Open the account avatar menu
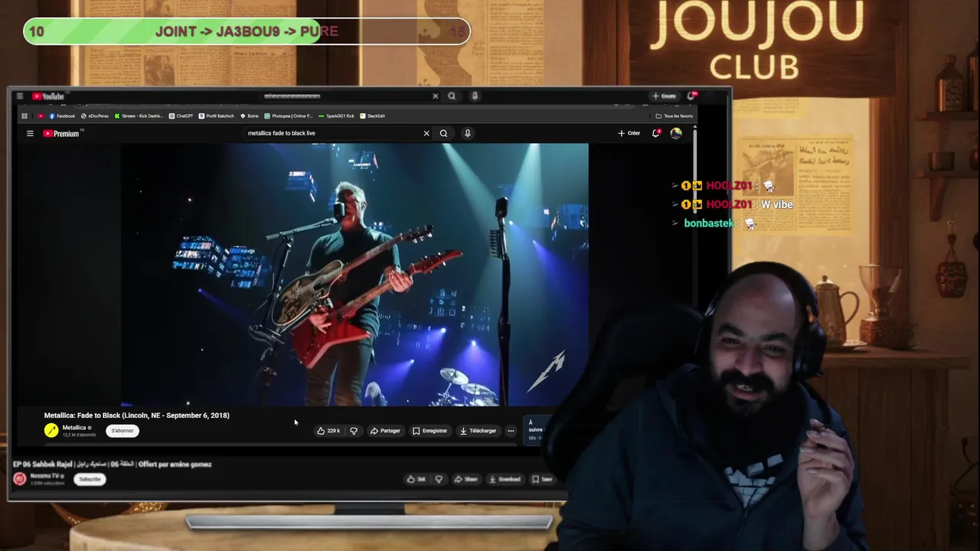The height and width of the screenshot is (551, 980). (x=676, y=133)
